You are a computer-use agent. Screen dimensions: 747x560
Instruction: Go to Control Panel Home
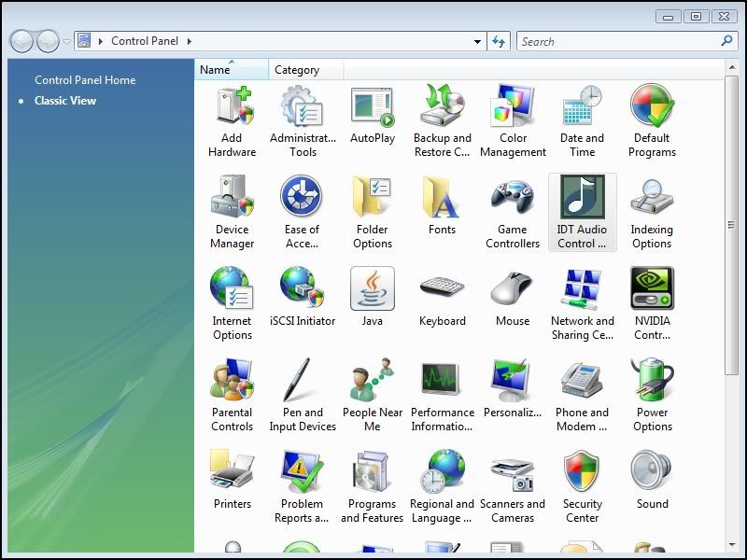pos(85,80)
